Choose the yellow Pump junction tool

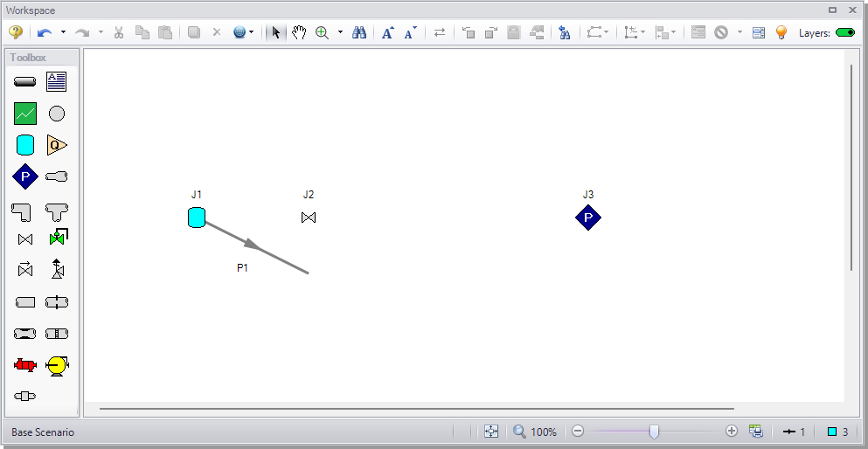point(57,365)
